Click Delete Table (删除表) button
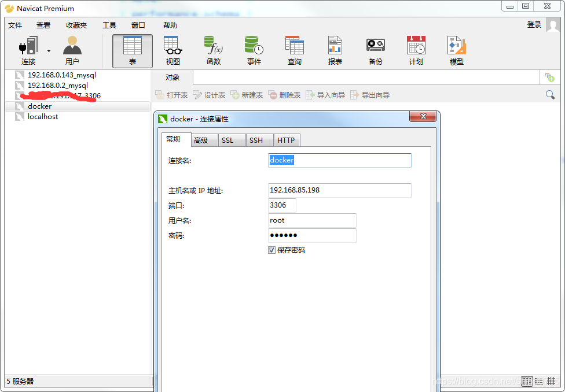The image size is (565, 392). point(284,95)
